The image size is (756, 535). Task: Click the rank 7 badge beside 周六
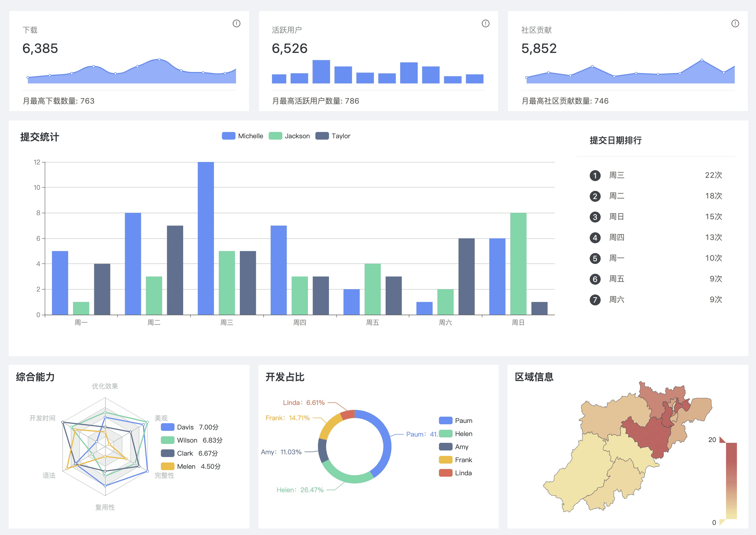595,300
